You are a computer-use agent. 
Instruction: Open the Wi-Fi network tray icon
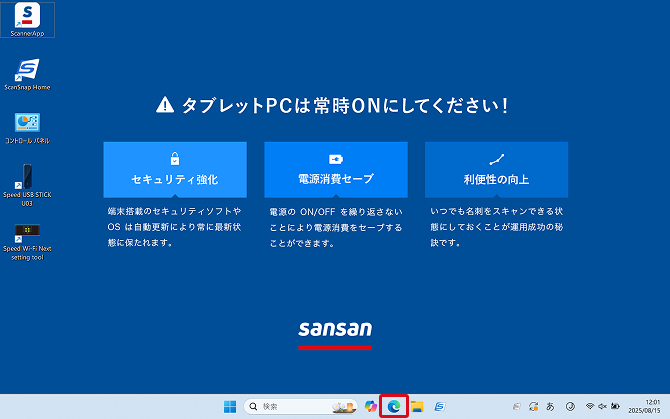point(590,406)
